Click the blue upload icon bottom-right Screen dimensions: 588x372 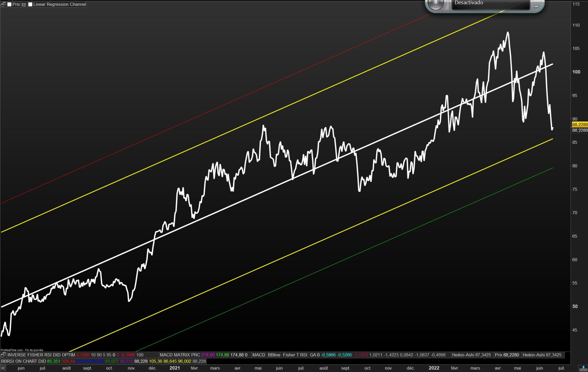click(x=583, y=368)
